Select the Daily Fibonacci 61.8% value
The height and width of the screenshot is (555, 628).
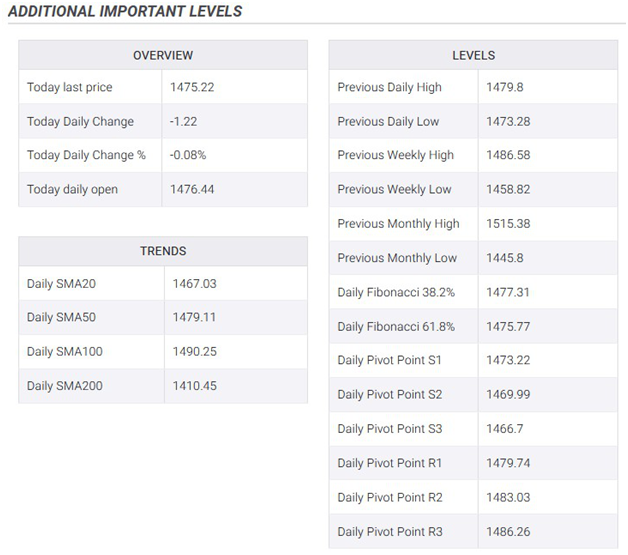508,327
